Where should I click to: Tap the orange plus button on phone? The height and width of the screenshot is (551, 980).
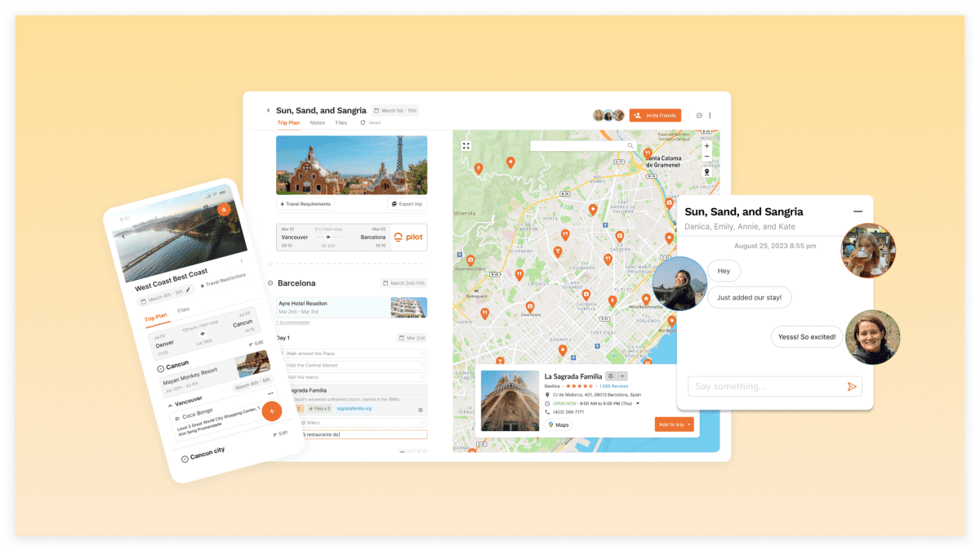point(272,411)
